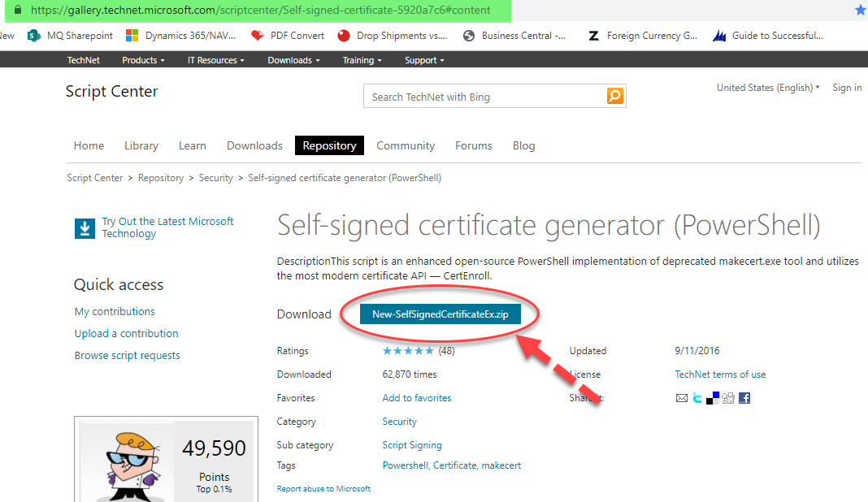
Task: Click TechNet in the top bar
Action: [x=84, y=60]
